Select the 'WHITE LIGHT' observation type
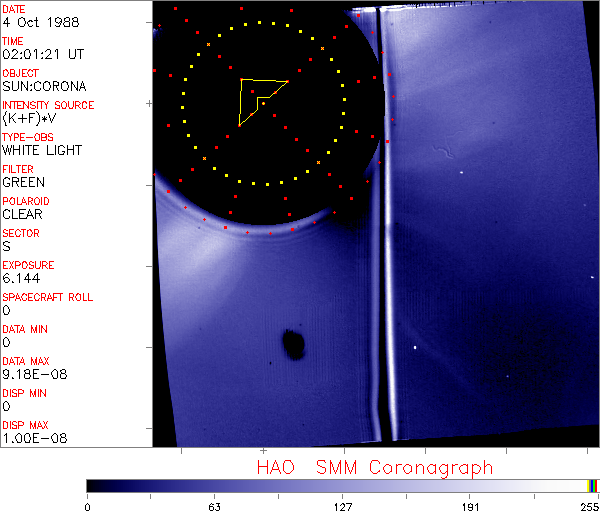This screenshot has width=600, height=512. [41, 150]
